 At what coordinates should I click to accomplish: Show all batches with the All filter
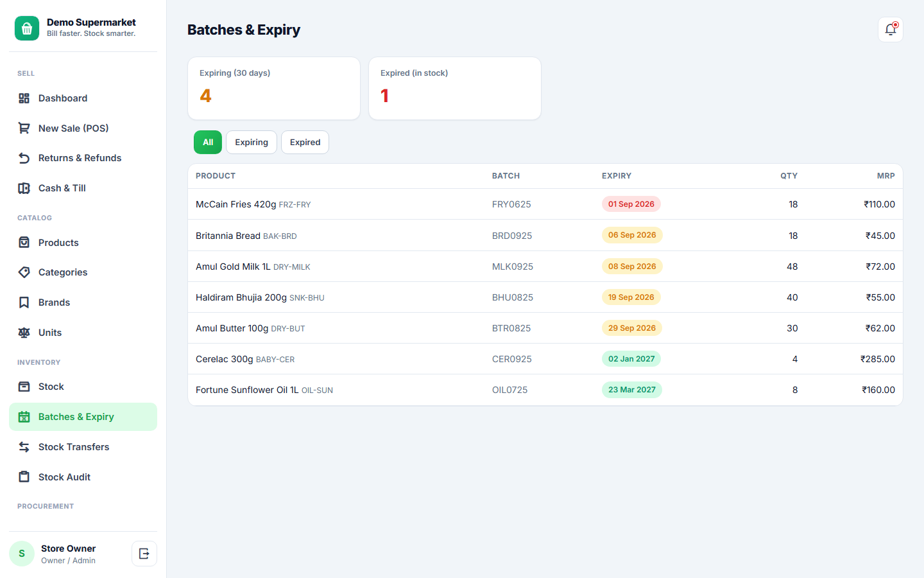click(x=208, y=143)
